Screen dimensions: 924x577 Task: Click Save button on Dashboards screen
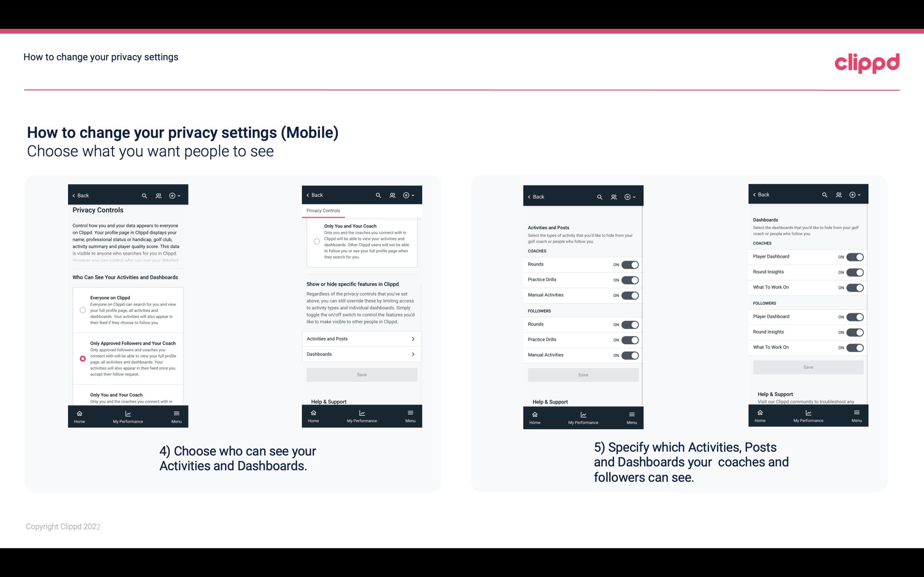pos(808,366)
